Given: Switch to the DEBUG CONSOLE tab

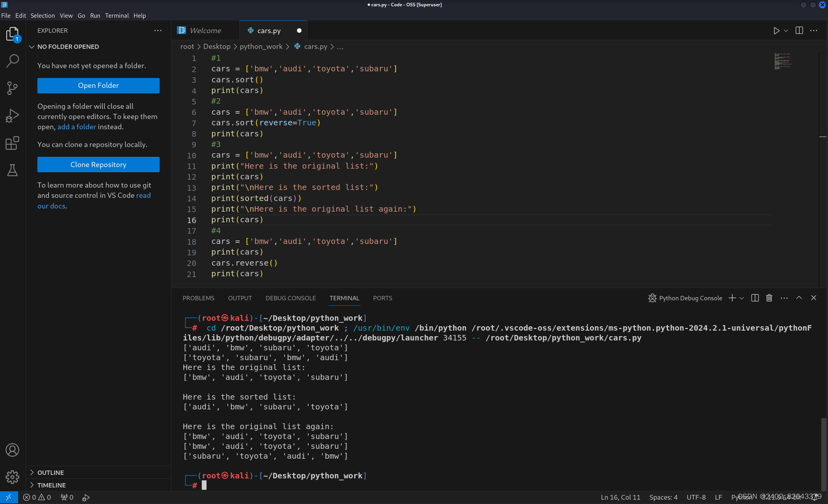Looking at the screenshot, I should click(291, 298).
